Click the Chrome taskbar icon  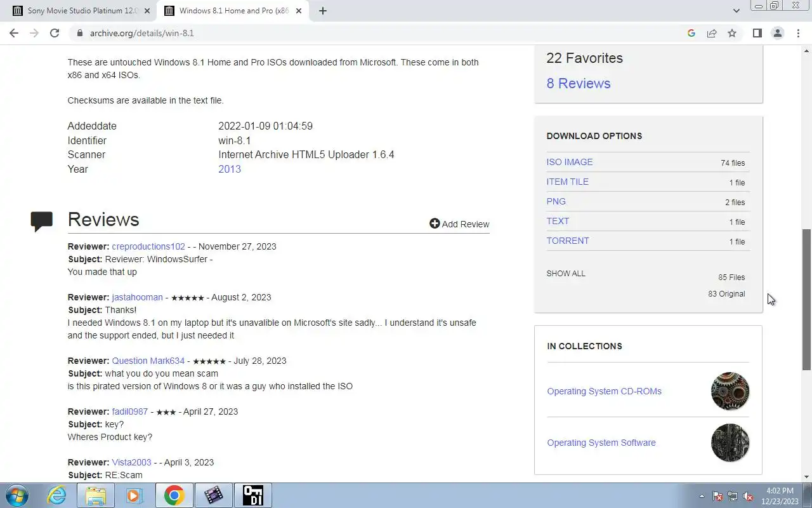pos(174,495)
